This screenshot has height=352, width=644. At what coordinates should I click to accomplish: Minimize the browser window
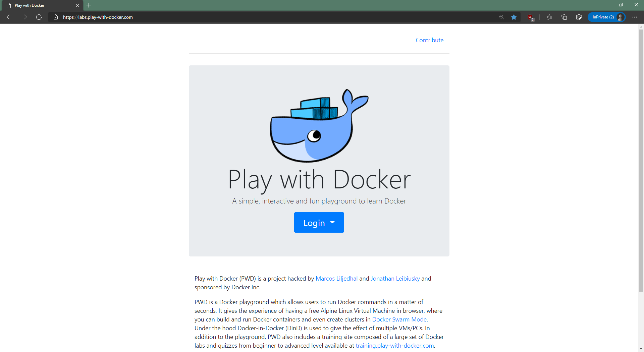click(605, 5)
